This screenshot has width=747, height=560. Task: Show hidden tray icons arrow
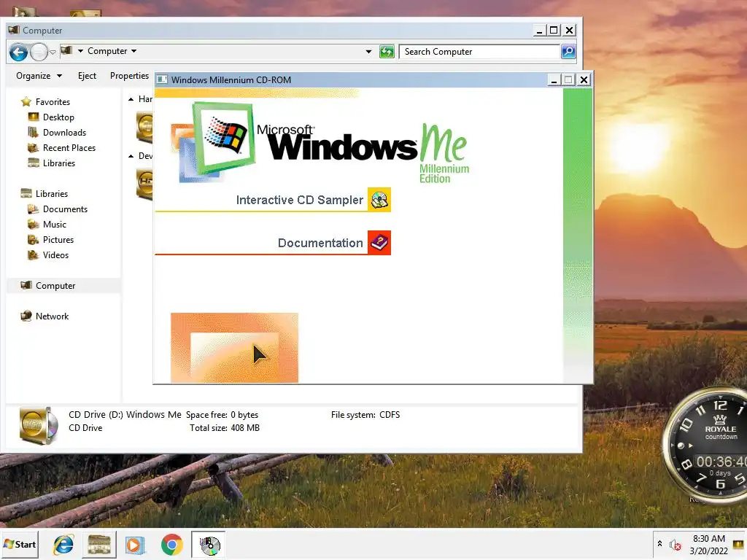tap(659, 544)
